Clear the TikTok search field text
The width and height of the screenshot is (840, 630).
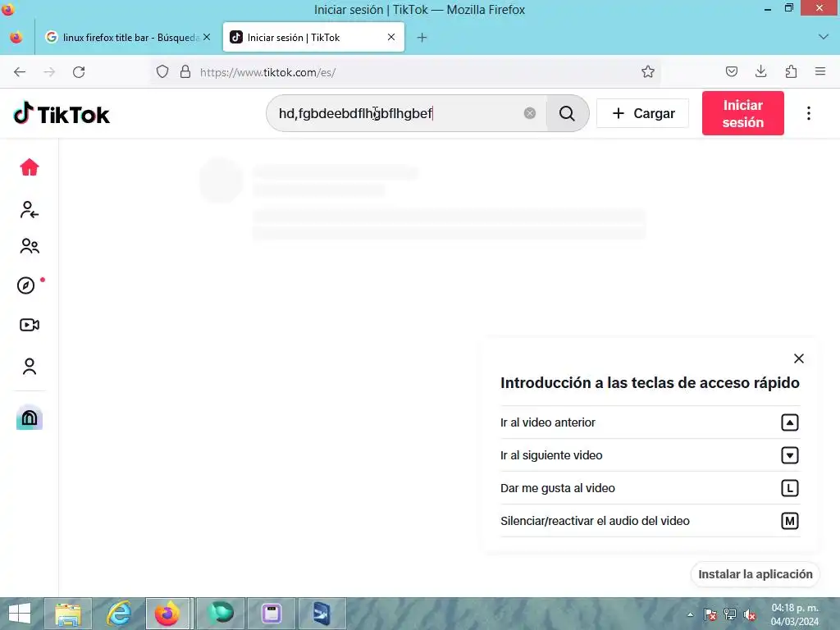[x=529, y=113]
